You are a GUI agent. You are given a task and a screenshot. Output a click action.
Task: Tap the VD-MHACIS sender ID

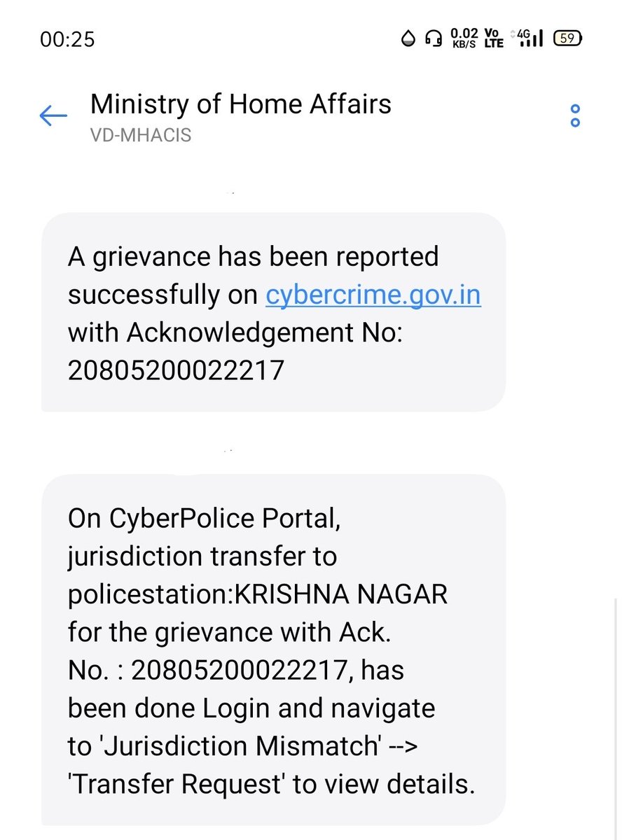pyautogui.click(x=141, y=135)
